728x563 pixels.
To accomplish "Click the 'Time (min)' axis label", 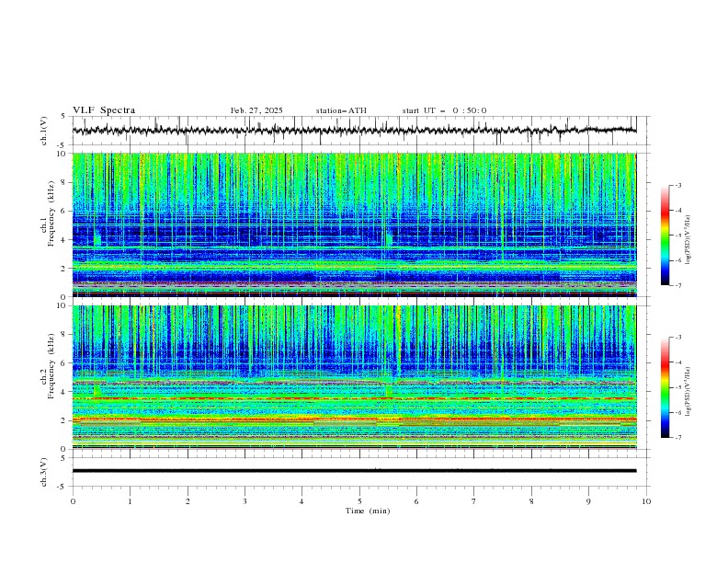I will 368,511.
